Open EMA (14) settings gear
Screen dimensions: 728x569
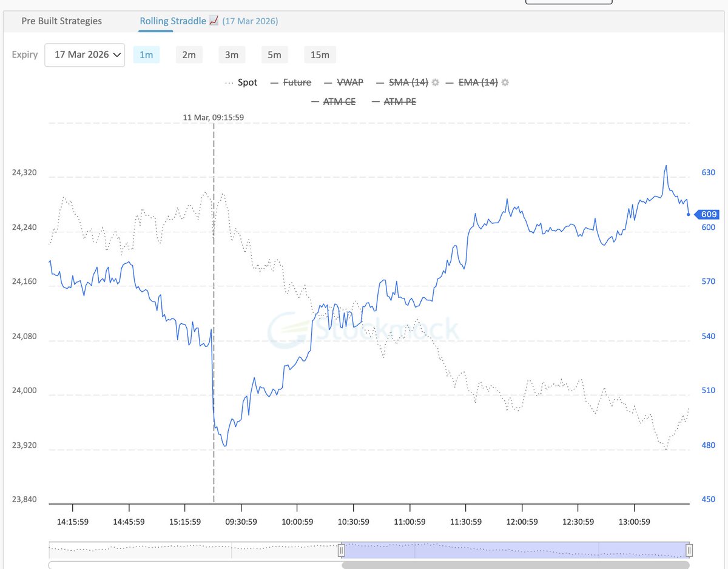[x=505, y=82]
